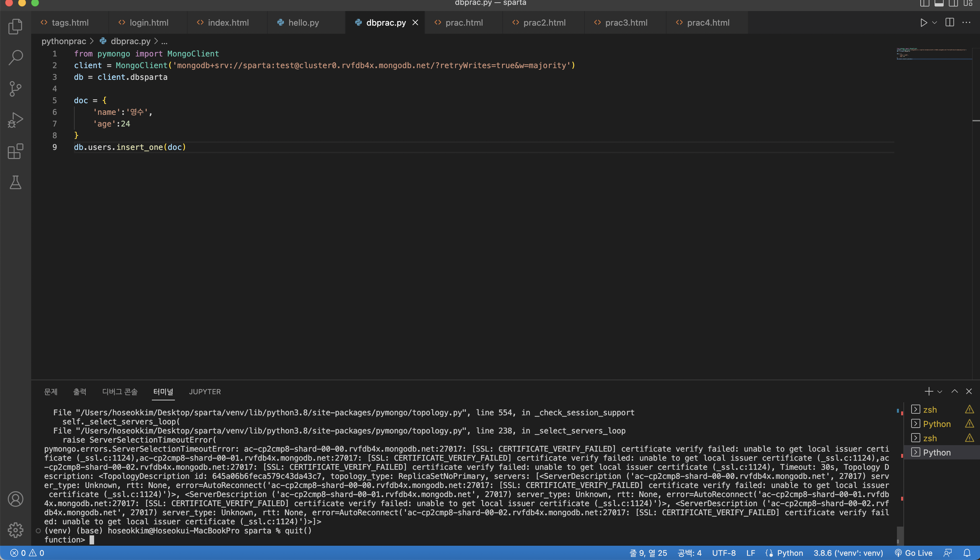Open the Explorer view in the activity bar
The width and height of the screenshot is (980, 560).
pyautogui.click(x=15, y=26)
